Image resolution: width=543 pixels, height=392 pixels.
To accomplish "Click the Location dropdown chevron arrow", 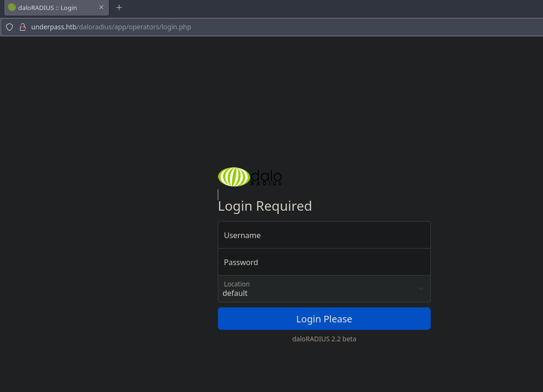I will pos(421,289).
